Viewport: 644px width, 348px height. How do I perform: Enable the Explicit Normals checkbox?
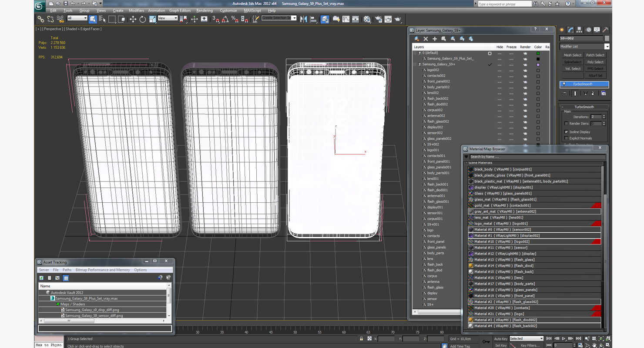[x=566, y=138]
